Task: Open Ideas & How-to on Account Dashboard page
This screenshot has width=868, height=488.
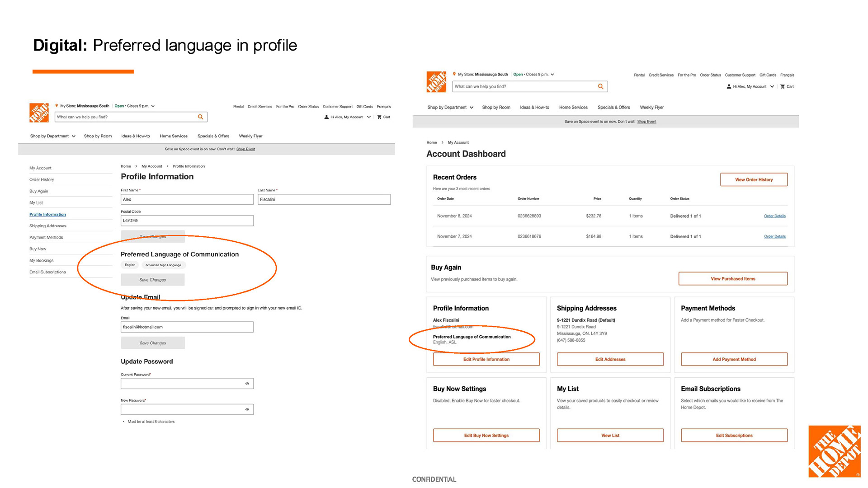Action: click(x=534, y=108)
